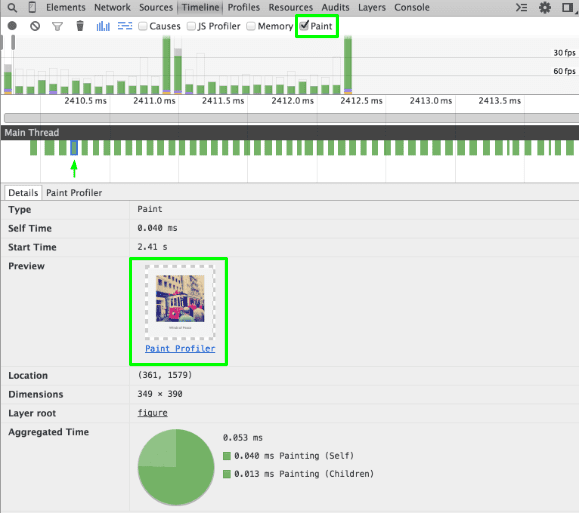Switch to Paint Profiler sub-tab
Image resolution: width=579 pixels, height=513 pixels.
pyautogui.click(x=74, y=193)
